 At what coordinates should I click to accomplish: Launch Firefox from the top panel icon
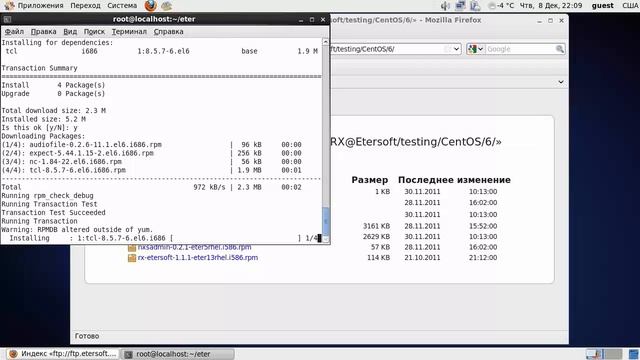click(151, 6)
